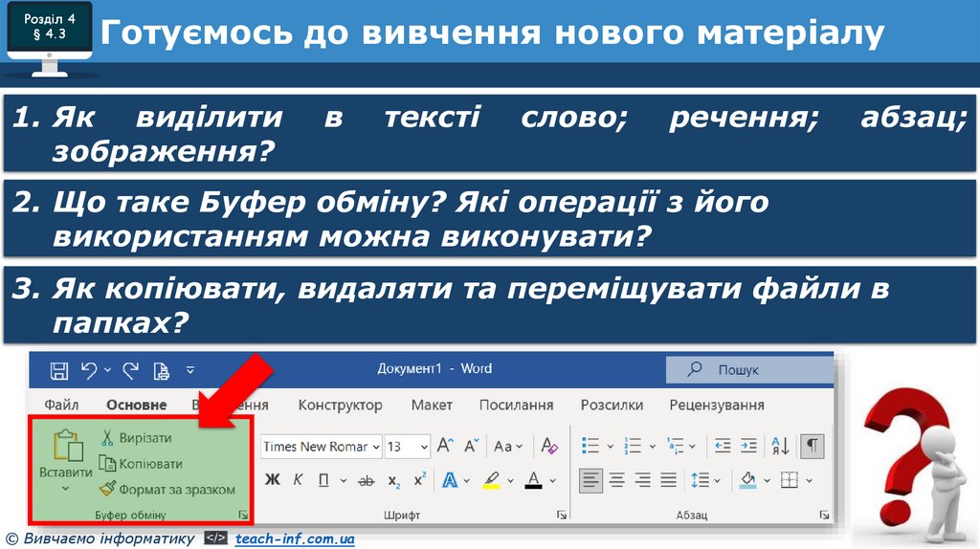
Task: Toggle strikethrough ab formatting
Action: (x=367, y=480)
